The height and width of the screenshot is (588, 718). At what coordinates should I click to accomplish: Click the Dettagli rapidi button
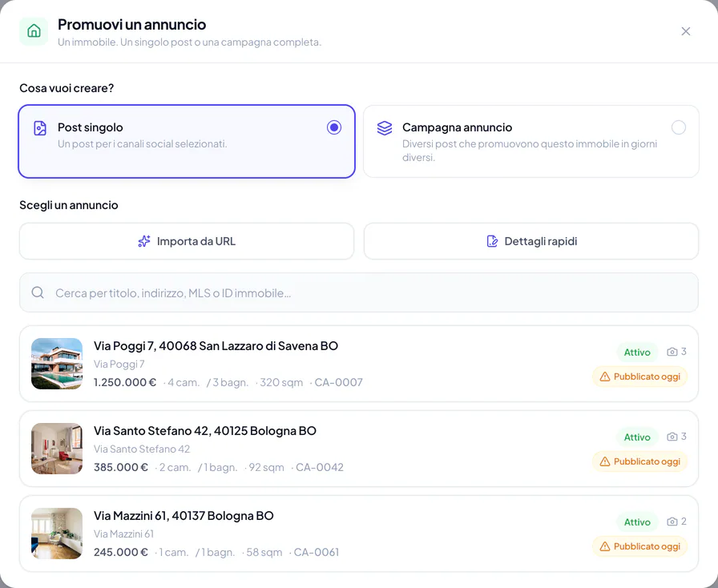pyautogui.click(x=531, y=241)
